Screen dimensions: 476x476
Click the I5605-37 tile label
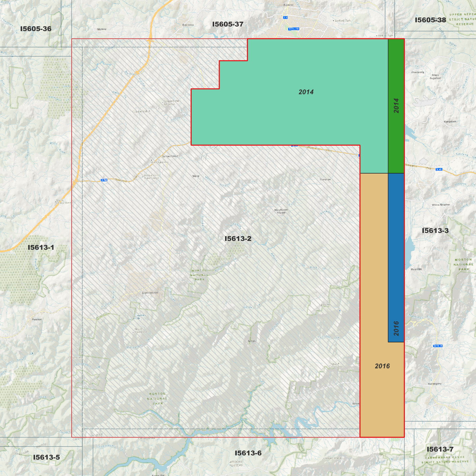[228, 24]
